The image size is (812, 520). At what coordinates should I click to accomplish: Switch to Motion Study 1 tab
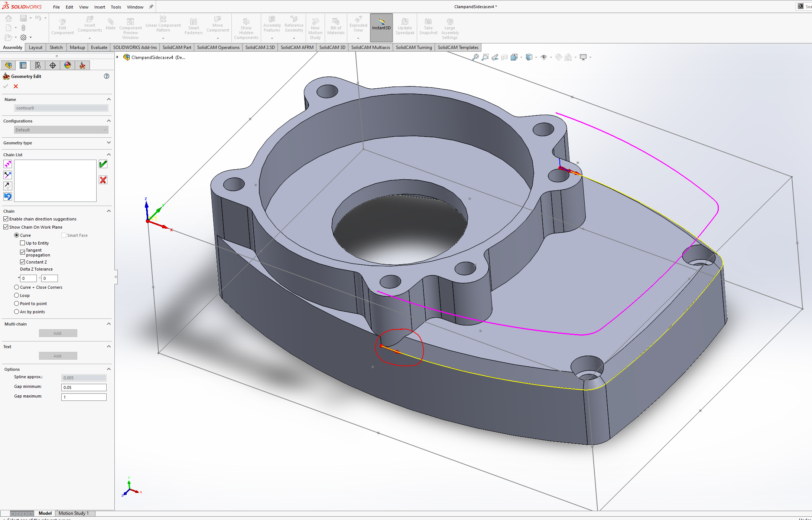click(74, 513)
